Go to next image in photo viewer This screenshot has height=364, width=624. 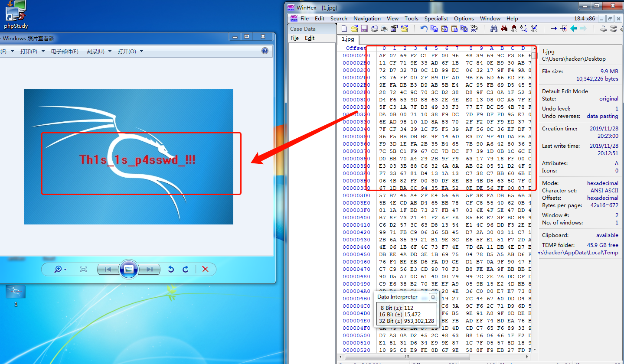click(x=150, y=269)
